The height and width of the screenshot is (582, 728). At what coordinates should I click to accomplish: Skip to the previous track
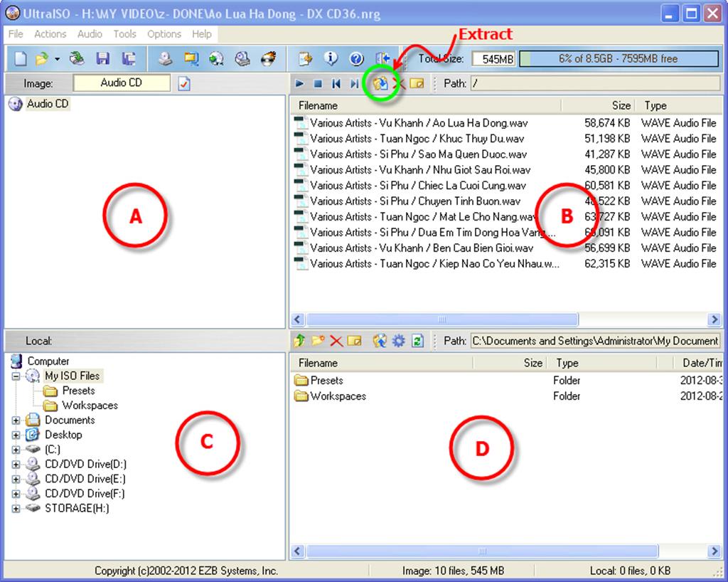click(336, 84)
